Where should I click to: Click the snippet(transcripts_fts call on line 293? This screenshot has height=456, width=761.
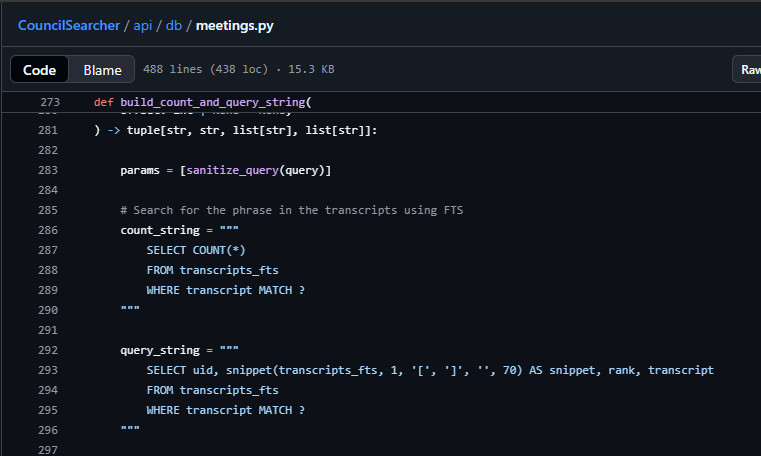pos(301,370)
